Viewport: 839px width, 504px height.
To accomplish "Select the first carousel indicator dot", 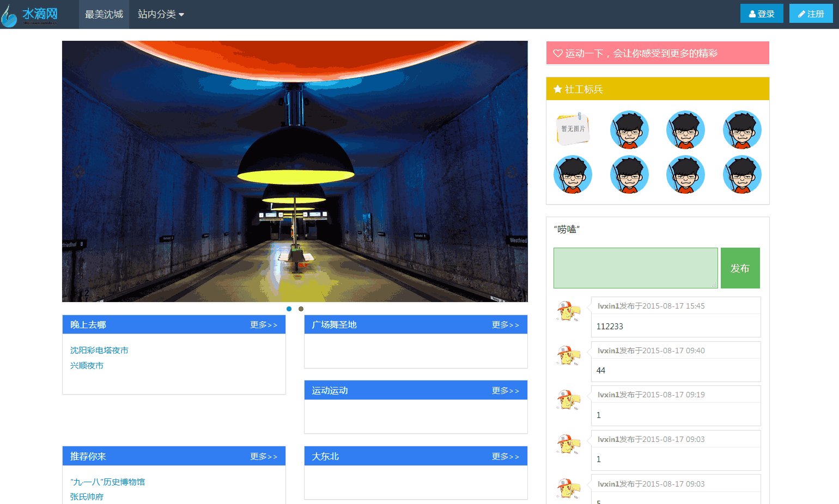I will coord(289,309).
